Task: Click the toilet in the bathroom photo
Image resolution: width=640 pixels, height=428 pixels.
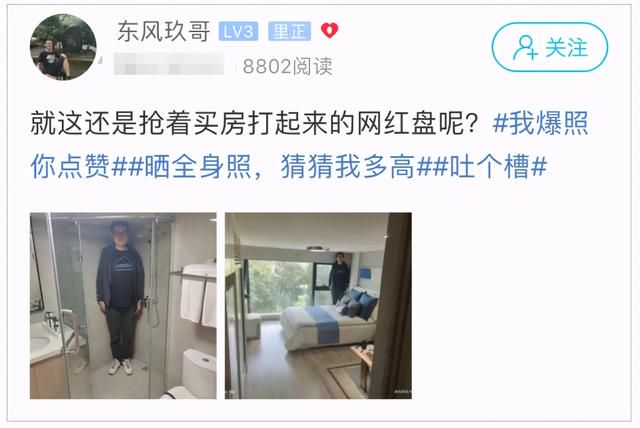Action: tap(197, 373)
